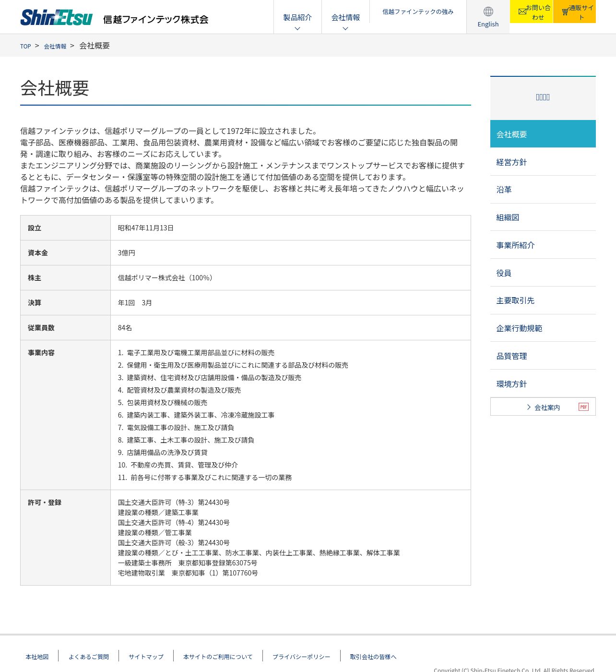
Task: Go to 沿革 in the sidebar
Action: [543, 190]
